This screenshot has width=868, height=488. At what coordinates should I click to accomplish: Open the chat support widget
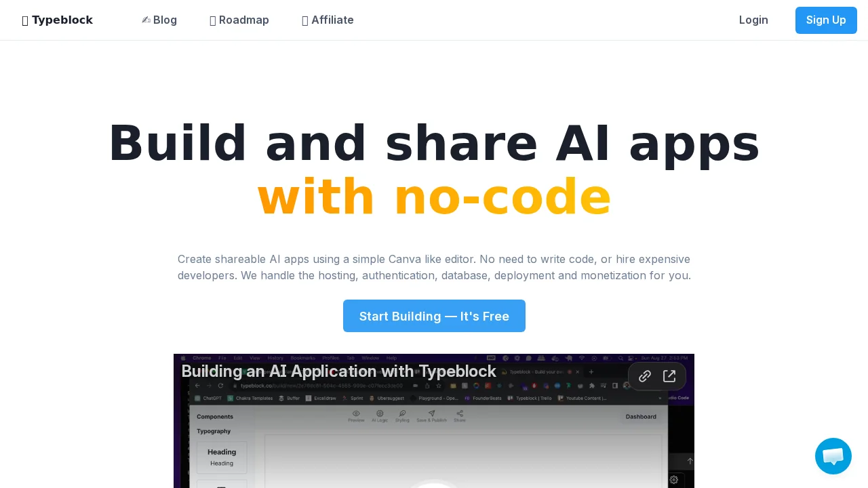click(833, 456)
